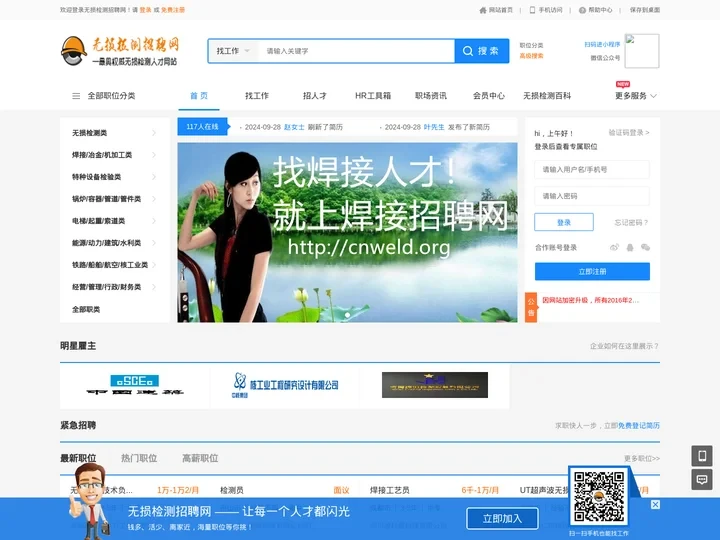Click the floating chat message icon
Image resolution: width=720 pixels, height=540 pixels.
pyautogui.click(x=702, y=480)
